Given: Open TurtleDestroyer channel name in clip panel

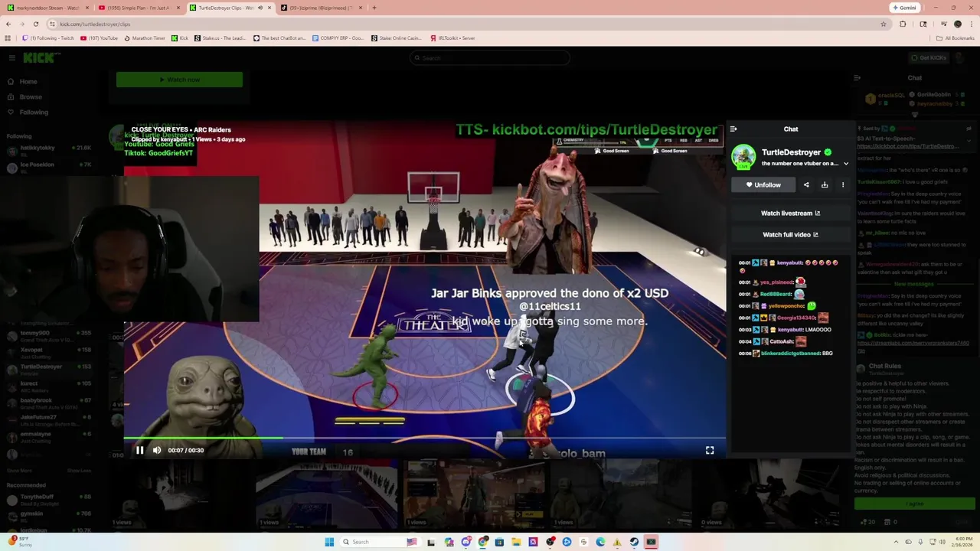Looking at the screenshot, I should pyautogui.click(x=791, y=152).
